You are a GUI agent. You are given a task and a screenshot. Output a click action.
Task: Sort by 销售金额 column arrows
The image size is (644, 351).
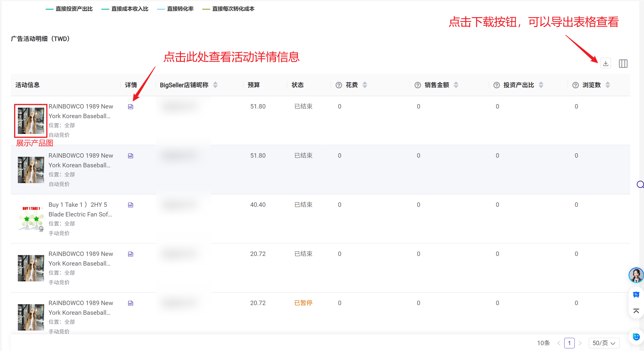click(x=456, y=85)
